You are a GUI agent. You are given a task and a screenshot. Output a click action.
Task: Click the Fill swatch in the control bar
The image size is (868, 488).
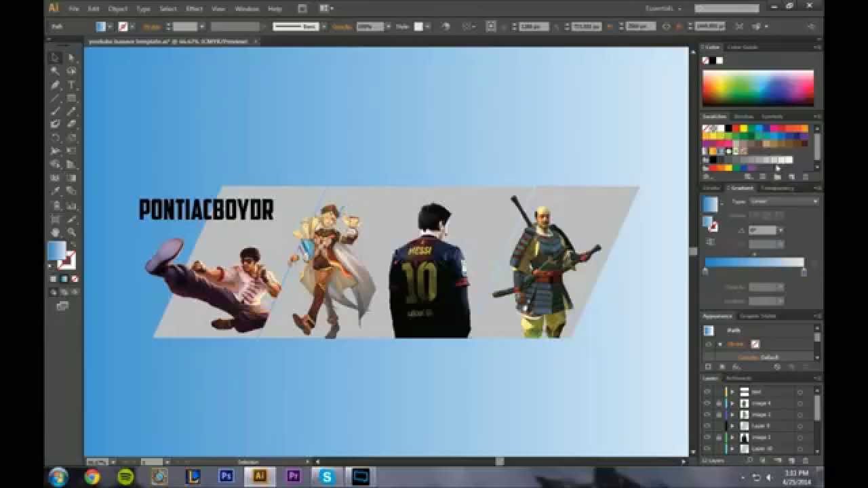pos(100,26)
